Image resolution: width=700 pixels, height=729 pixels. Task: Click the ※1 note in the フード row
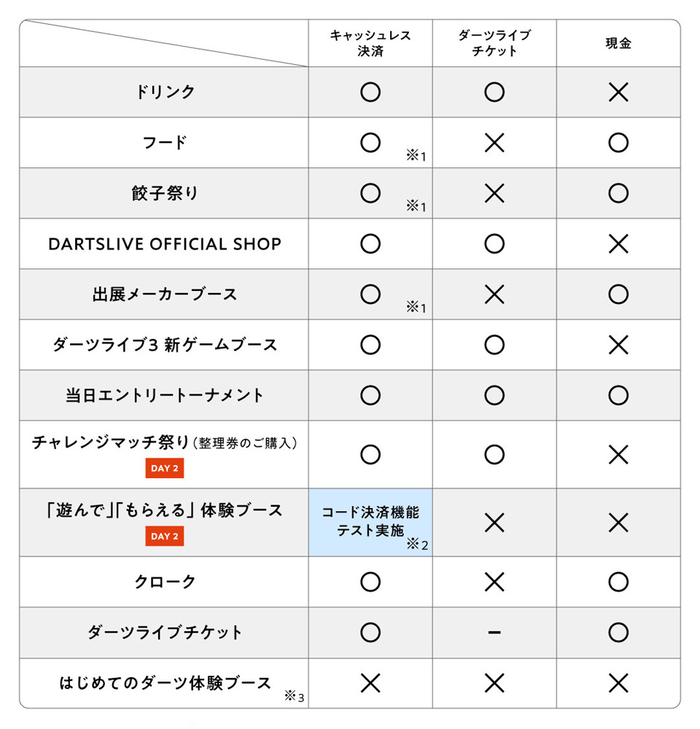pos(416,156)
